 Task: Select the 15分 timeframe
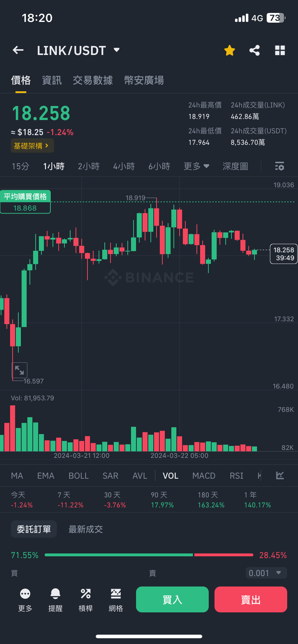tap(21, 166)
